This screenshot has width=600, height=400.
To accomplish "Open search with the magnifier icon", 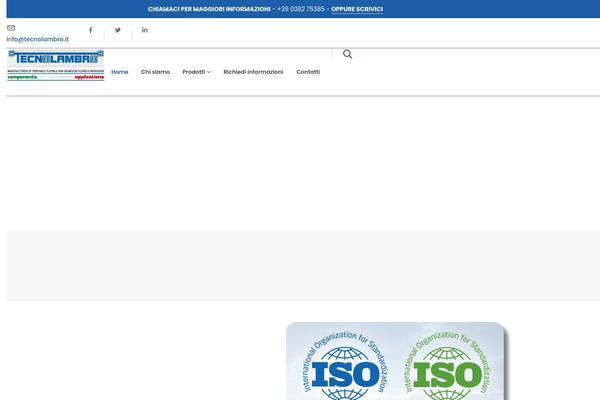I will click(x=347, y=54).
